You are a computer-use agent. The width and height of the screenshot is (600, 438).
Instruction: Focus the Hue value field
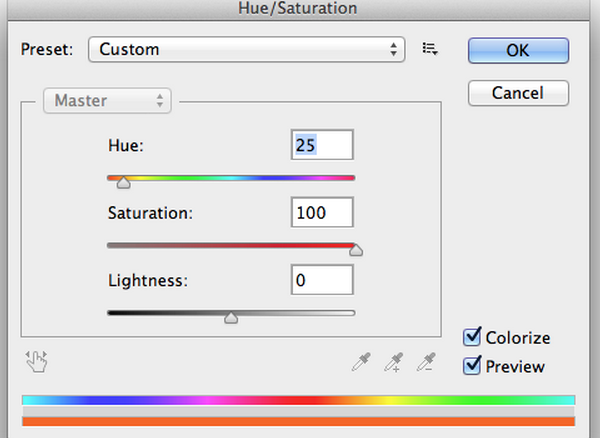click(322, 145)
